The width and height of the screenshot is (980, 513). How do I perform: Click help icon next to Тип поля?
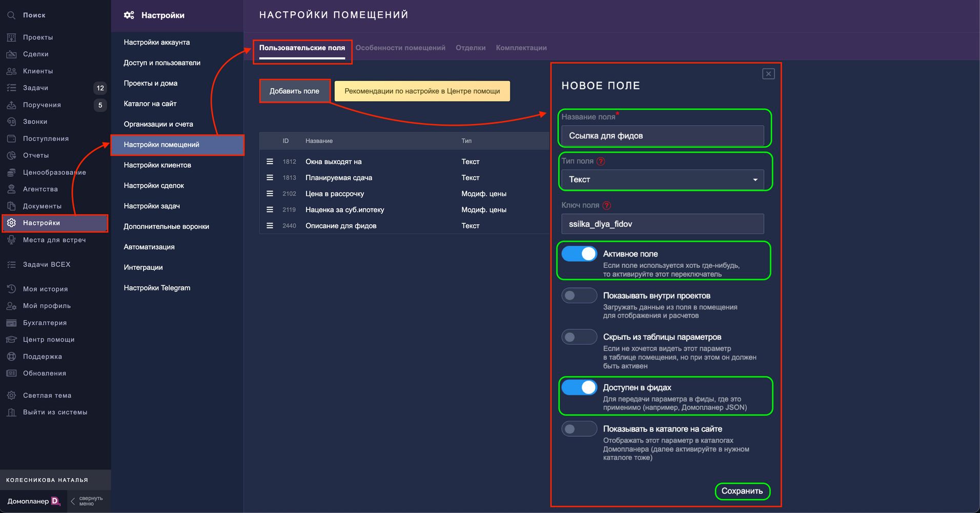click(x=601, y=161)
